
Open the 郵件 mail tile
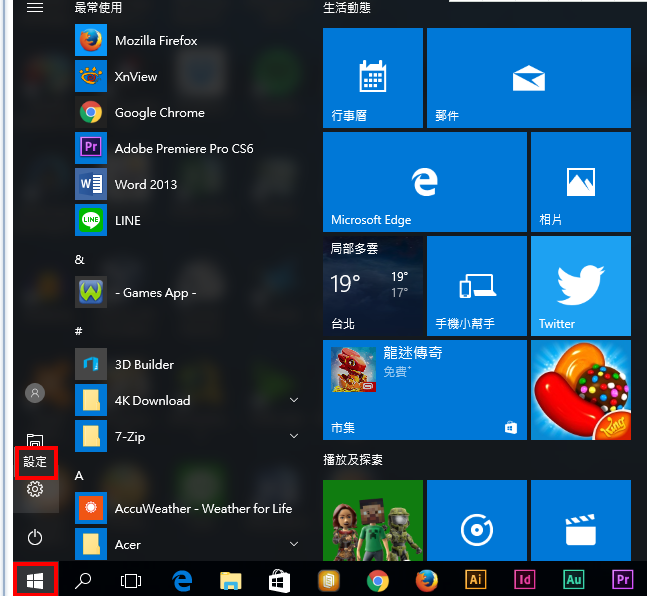point(529,78)
